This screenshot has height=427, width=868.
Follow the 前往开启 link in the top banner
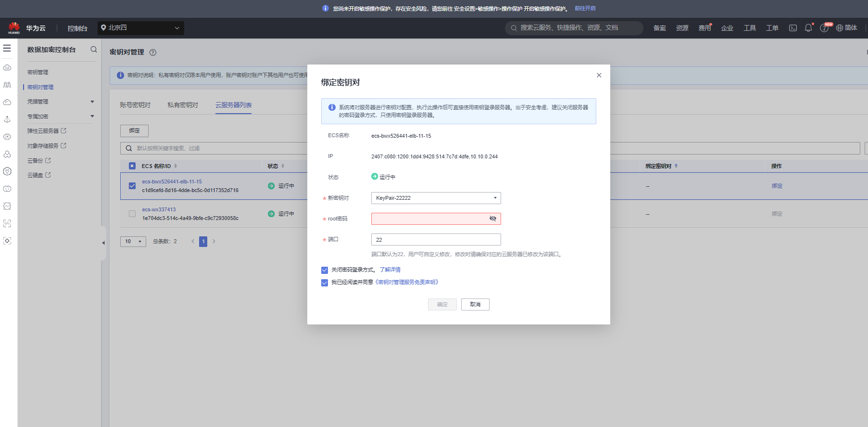click(585, 8)
